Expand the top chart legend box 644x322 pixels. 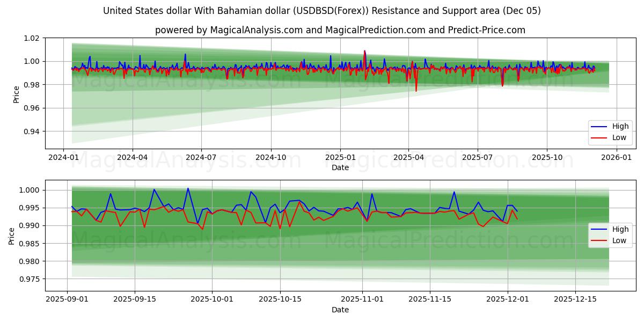click(610, 132)
